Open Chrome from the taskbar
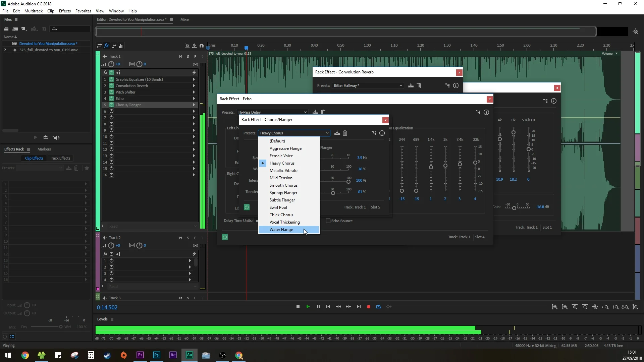Screen dimensions: 644x362 (25, 355)
